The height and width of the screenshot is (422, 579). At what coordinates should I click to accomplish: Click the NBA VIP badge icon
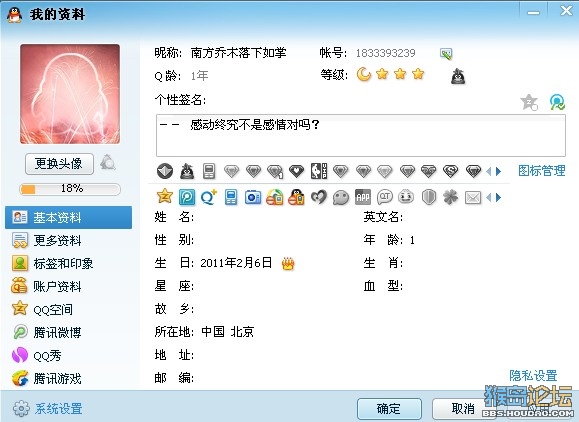pyautogui.click(x=319, y=171)
